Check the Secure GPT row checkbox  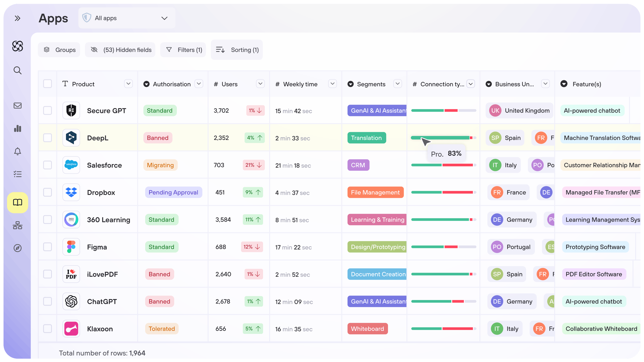coord(48,110)
